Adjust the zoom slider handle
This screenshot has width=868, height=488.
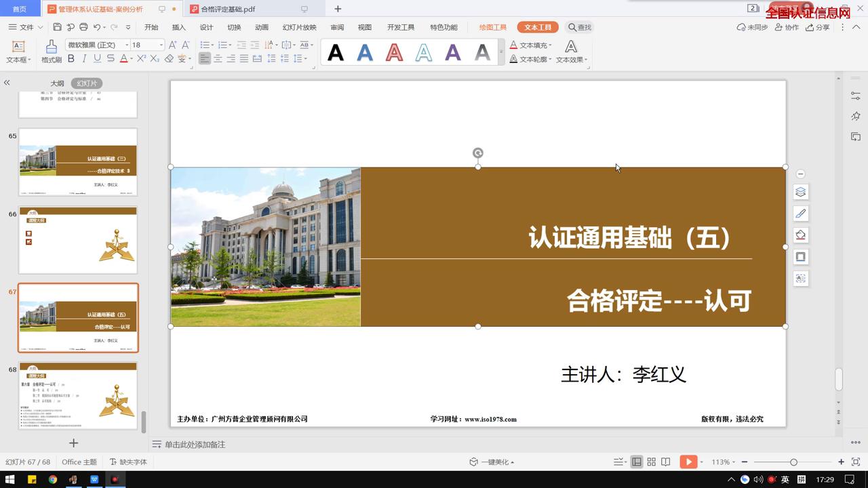tap(793, 462)
